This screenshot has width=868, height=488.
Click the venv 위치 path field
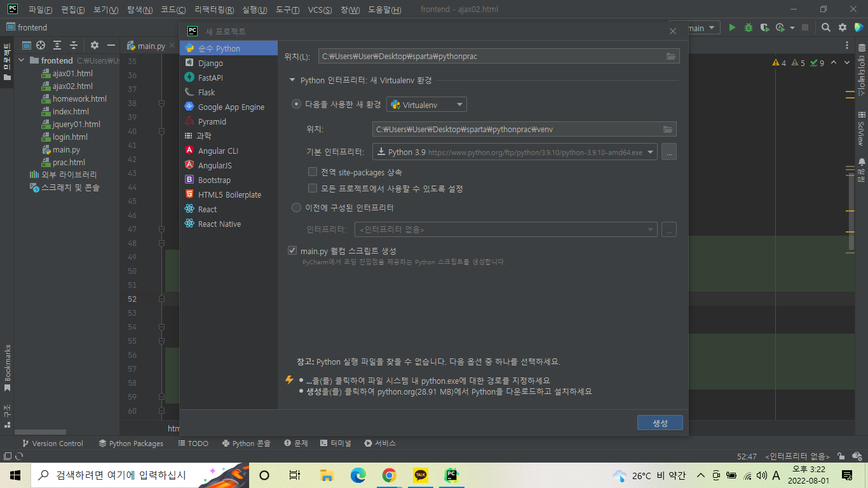(x=524, y=129)
